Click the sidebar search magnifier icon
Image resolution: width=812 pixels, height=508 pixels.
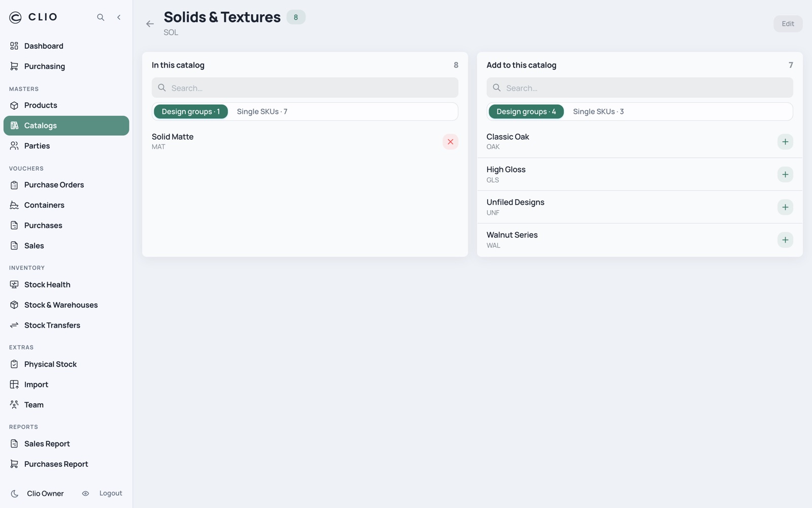(x=100, y=17)
